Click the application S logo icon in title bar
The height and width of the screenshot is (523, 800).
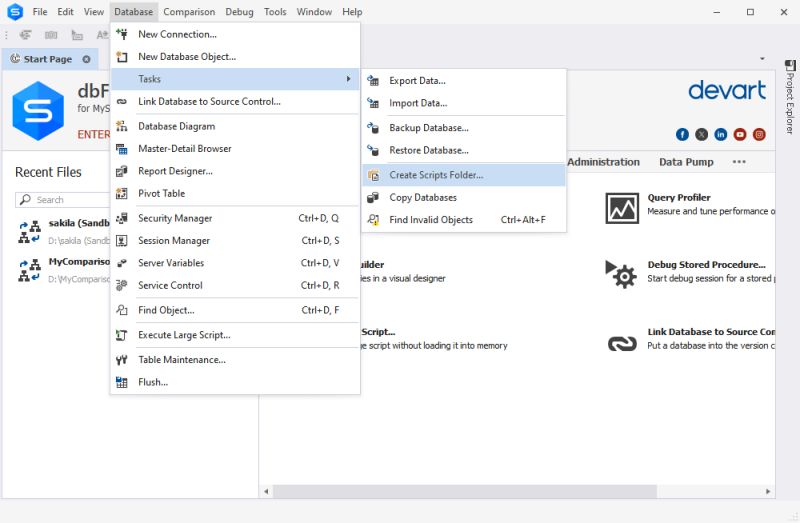click(15, 12)
